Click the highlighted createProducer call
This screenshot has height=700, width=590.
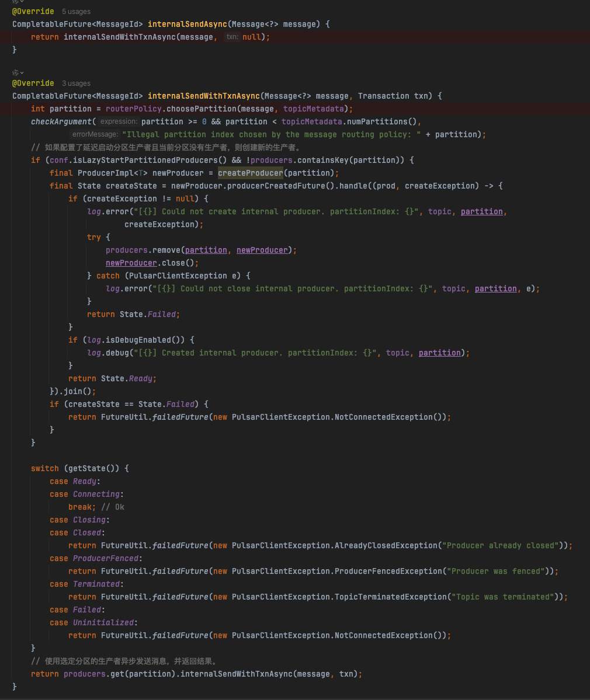(251, 173)
